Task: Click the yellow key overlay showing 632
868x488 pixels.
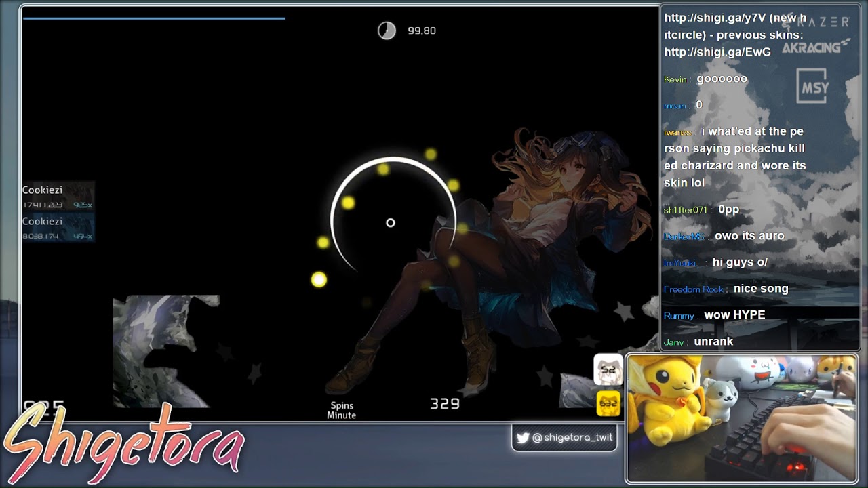Action: (x=608, y=403)
